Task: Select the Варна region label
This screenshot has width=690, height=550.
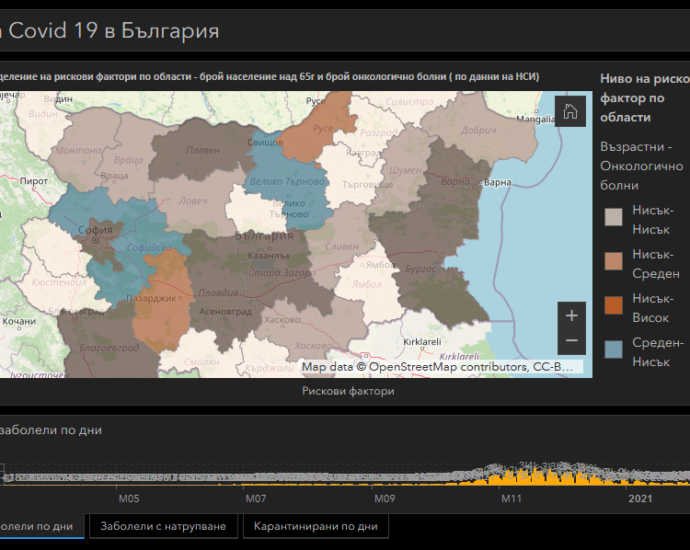Action: (x=455, y=181)
